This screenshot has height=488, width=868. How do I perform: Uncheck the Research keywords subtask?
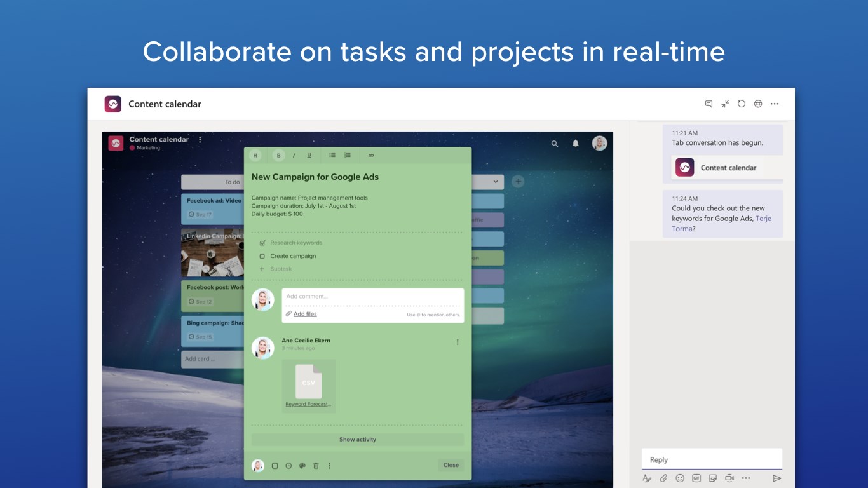click(x=262, y=243)
